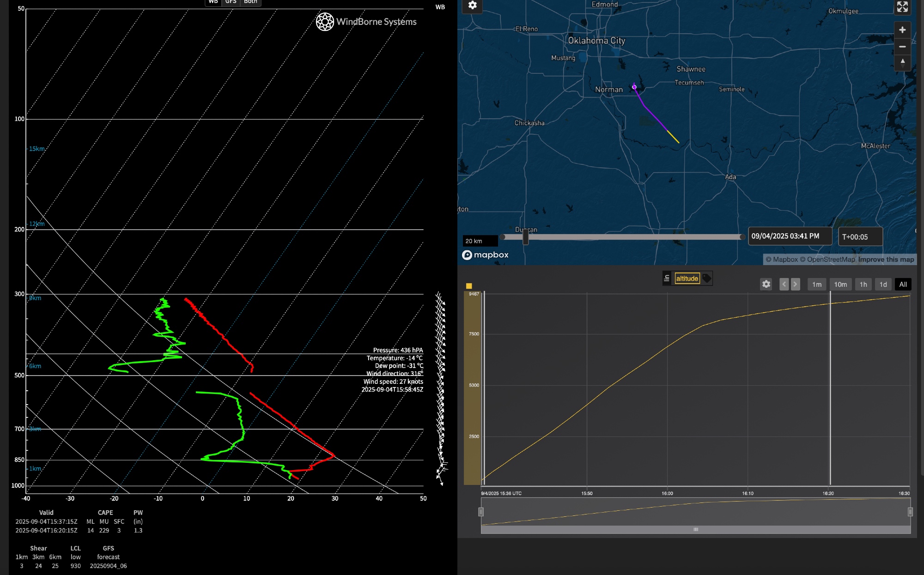Click the tag icon beside altitude
The image size is (924, 575).
pos(707,278)
